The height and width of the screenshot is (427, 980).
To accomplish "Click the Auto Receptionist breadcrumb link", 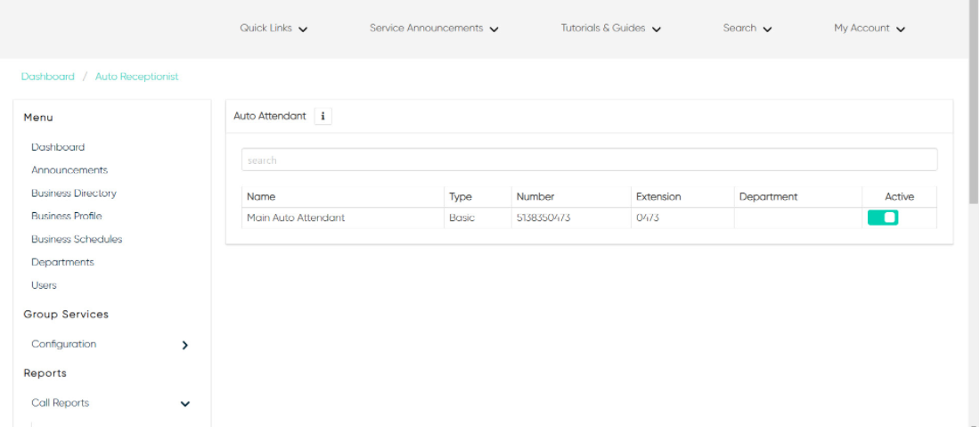I will click(x=137, y=77).
